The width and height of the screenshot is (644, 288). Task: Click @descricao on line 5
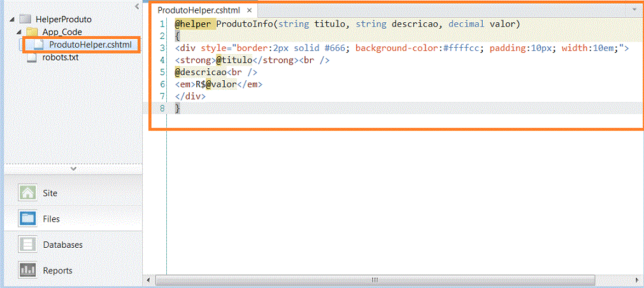pos(201,72)
